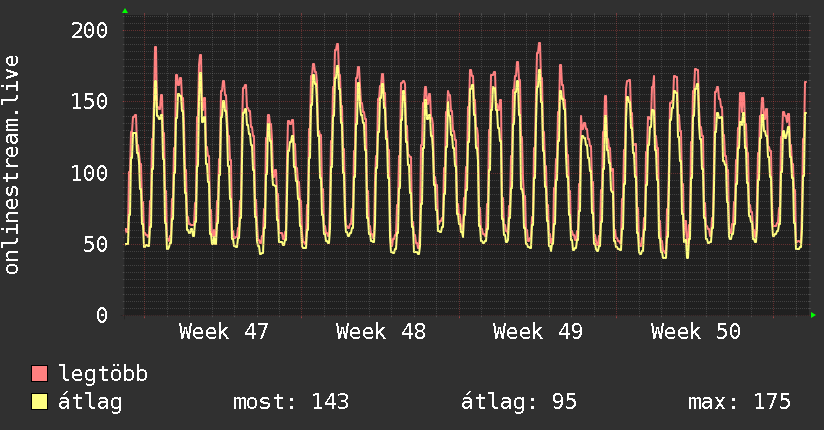Click the most: 143 statistic
The height and width of the screenshot is (430, 824).
coord(291,402)
